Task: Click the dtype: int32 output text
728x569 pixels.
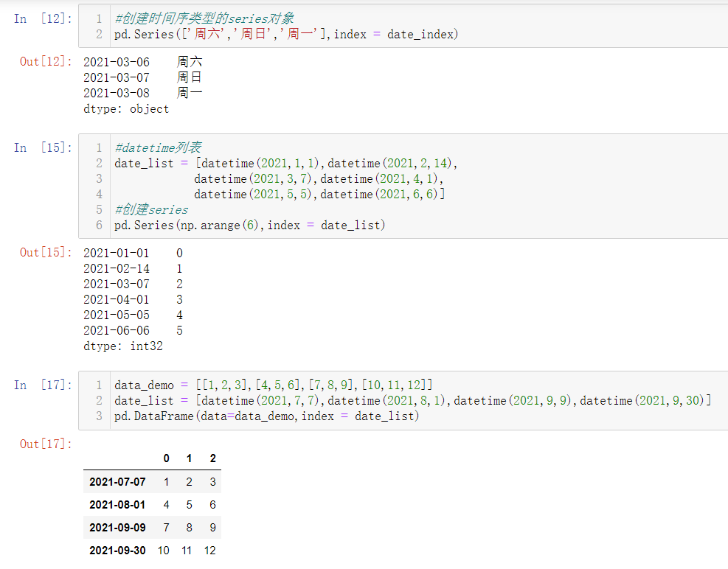Action: [x=123, y=346]
